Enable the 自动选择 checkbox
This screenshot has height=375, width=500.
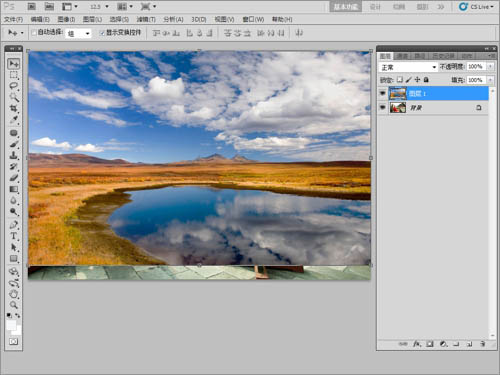[34, 33]
